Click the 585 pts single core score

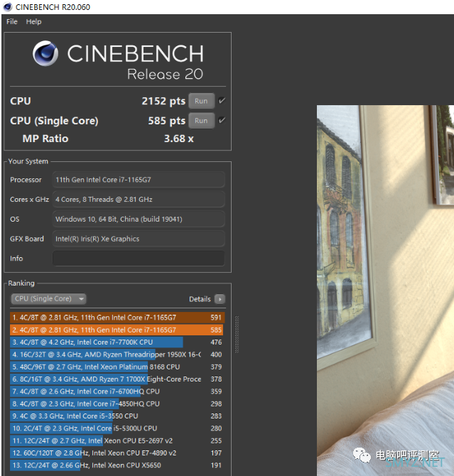(166, 121)
